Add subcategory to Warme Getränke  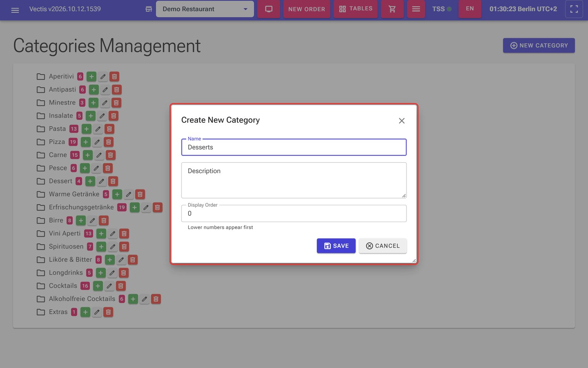[x=117, y=194]
